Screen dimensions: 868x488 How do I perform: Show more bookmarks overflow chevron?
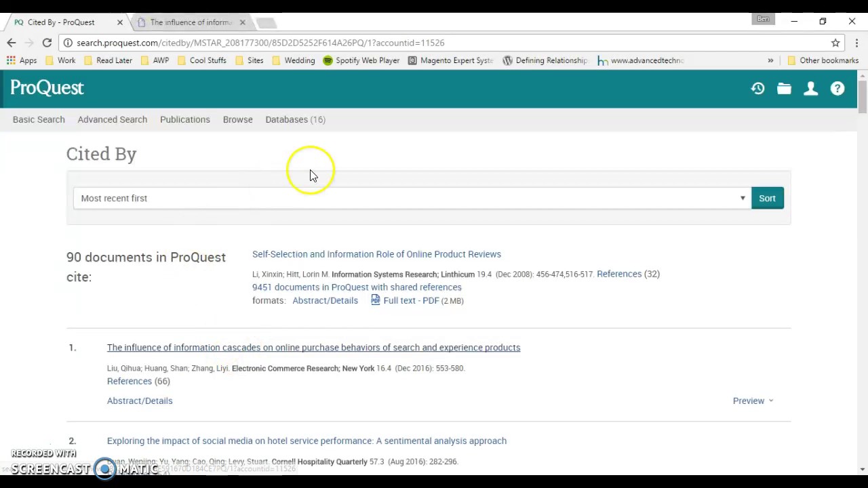pos(770,60)
